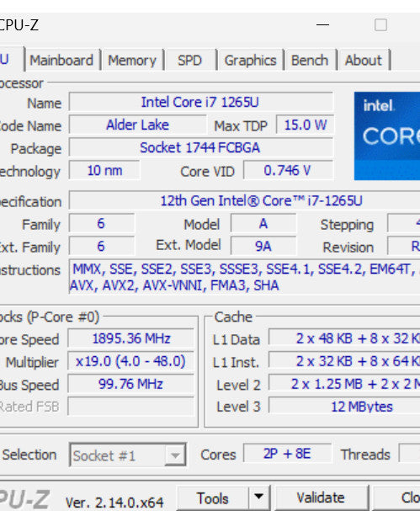Click the Bus Speed value 99.76 MHz
Image resolution: width=420 pixels, height=511 pixels.
pos(131,384)
